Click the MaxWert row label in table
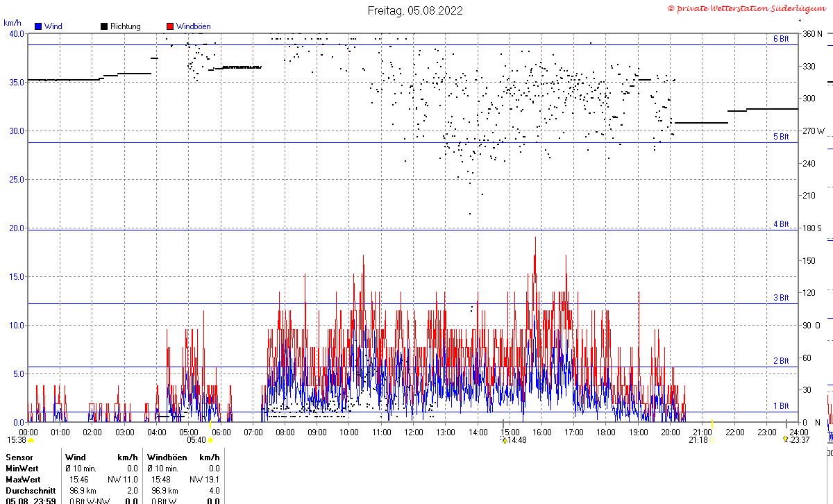Image resolution: width=833 pixels, height=504 pixels. pyautogui.click(x=22, y=480)
